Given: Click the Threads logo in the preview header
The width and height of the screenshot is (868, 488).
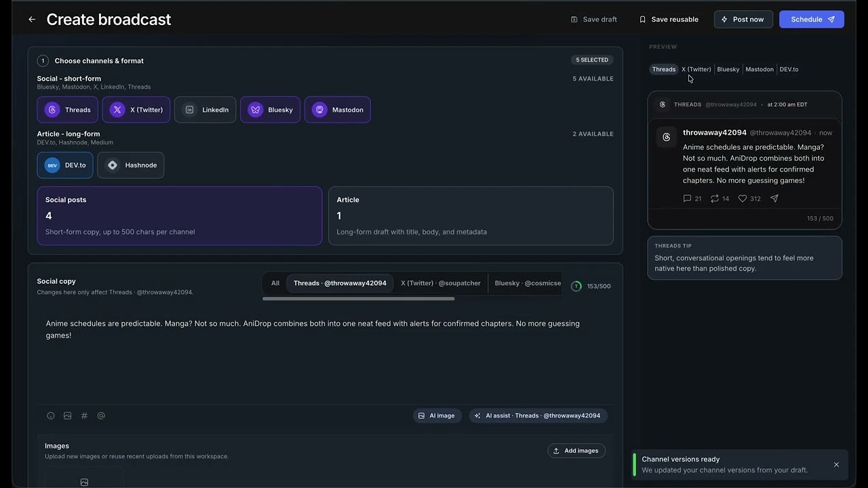Looking at the screenshot, I should 663,104.
